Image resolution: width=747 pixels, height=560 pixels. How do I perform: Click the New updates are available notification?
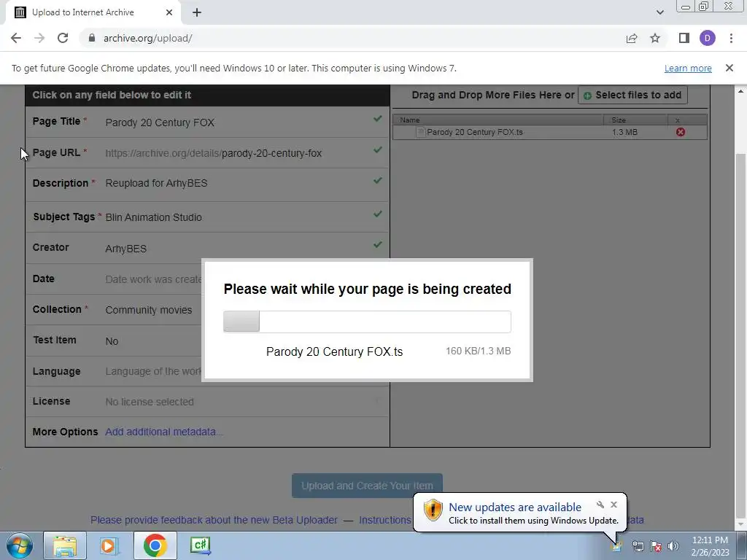pos(519,513)
